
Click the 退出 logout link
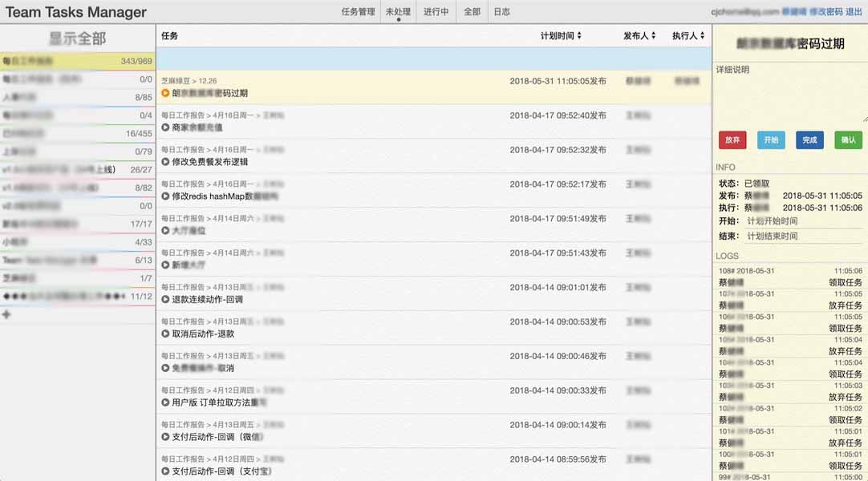[854, 12]
